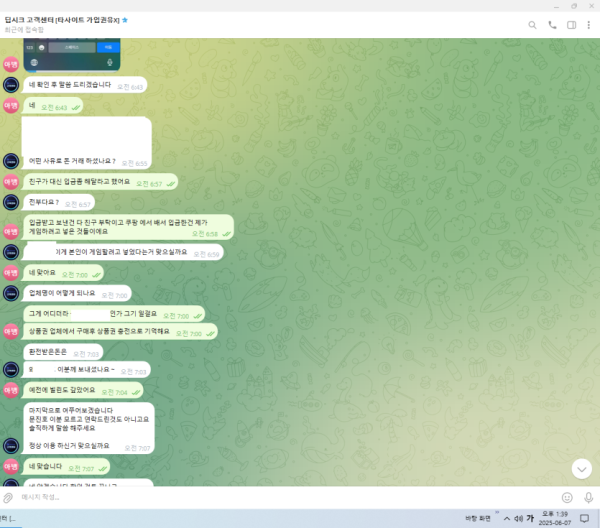Jump to latest messages with down-arrow button
Image resolution: width=600 pixels, height=528 pixels.
click(x=582, y=469)
